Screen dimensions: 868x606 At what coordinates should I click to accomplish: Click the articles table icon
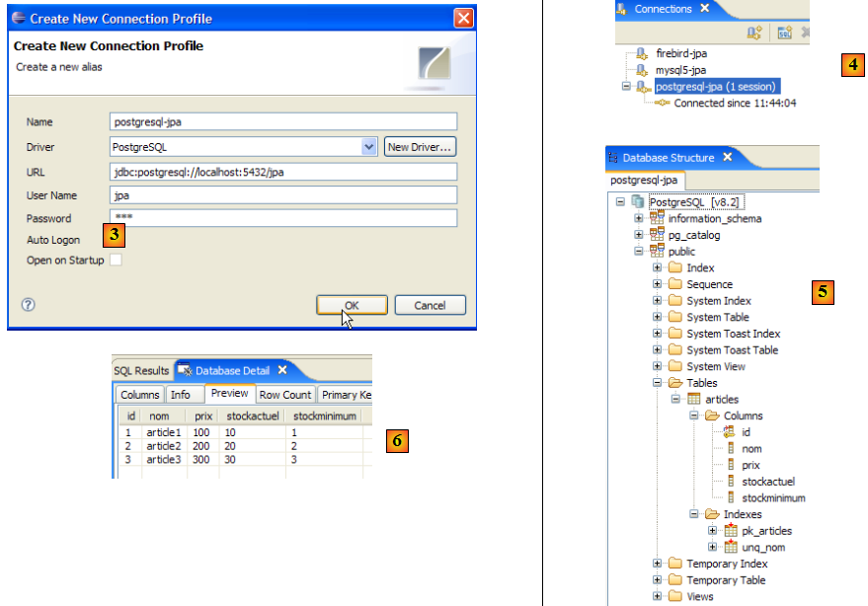(694, 400)
